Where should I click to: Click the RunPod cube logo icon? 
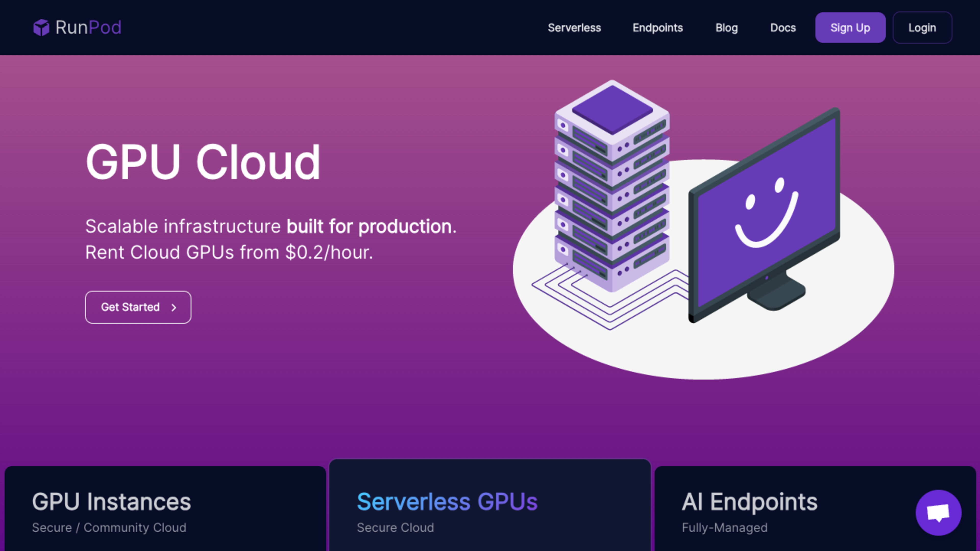pyautogui.click(x=41, y=27)
